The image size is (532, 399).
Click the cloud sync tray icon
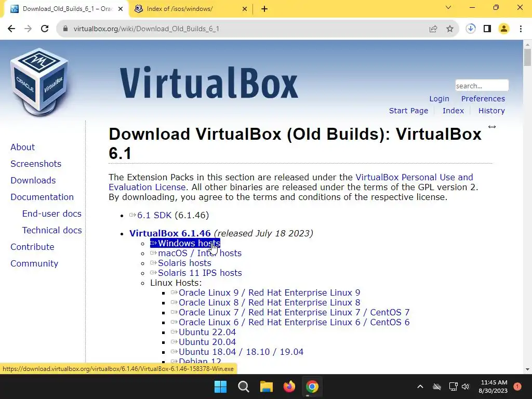point(437,387)
